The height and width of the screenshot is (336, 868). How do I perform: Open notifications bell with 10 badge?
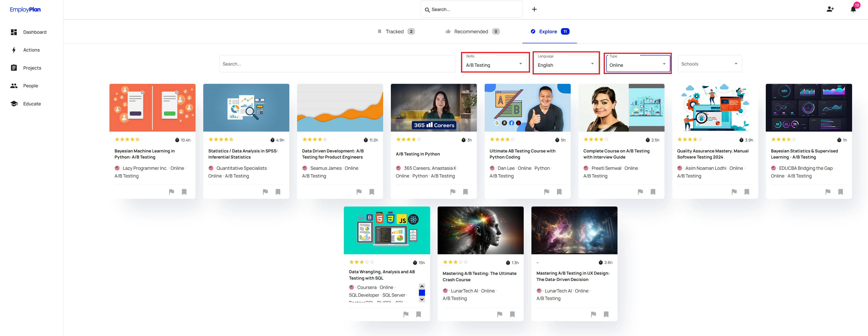click(x=853, y=9)
